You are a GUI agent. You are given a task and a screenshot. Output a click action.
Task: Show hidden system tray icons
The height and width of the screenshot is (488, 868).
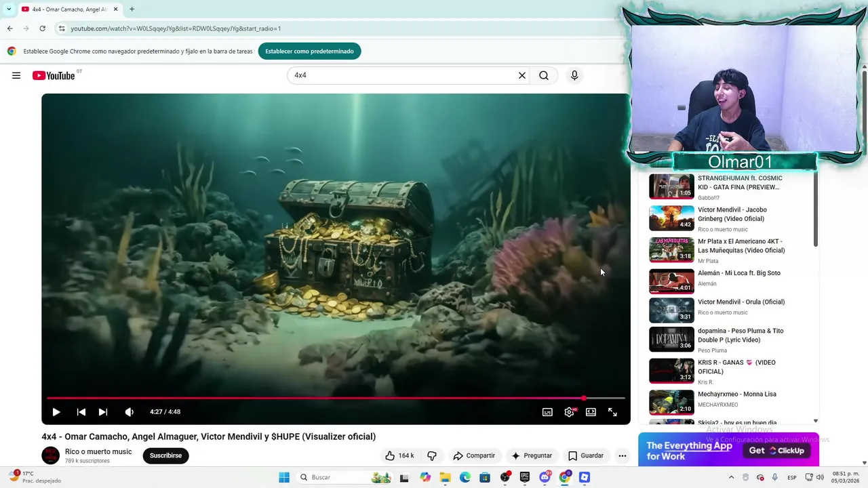pyautogui.click(x=731, y=477)
